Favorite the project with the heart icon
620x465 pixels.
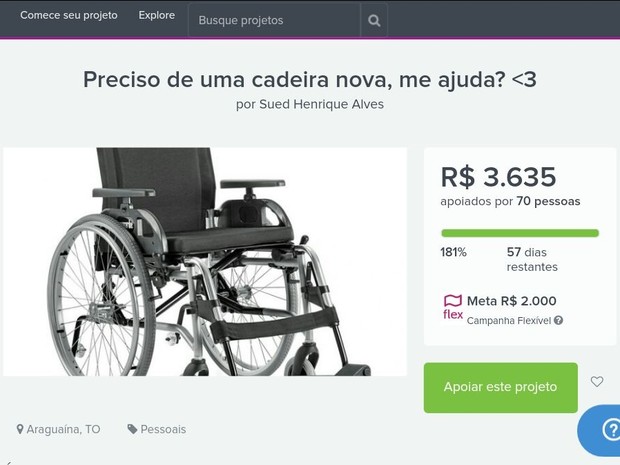[x=597, y=382]
